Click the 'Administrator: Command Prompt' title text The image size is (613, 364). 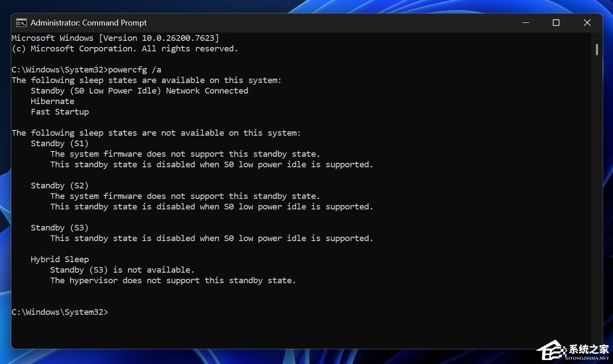(x=89, y=23)
